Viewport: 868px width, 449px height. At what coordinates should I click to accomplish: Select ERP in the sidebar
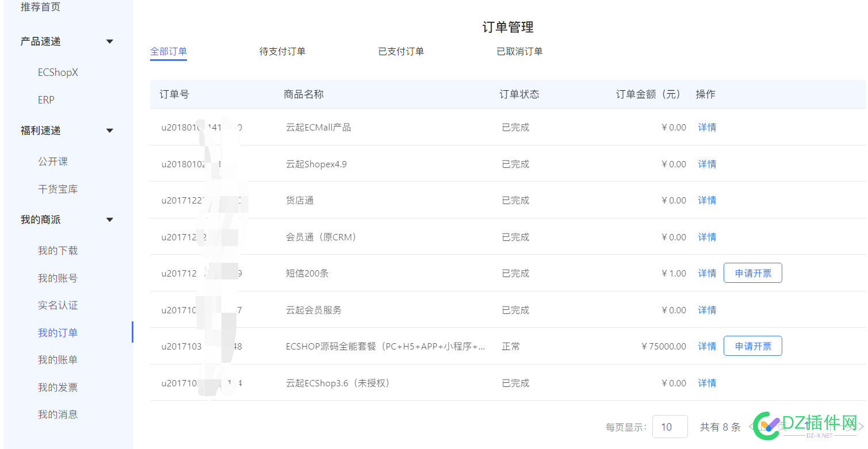tap(46, 100)
